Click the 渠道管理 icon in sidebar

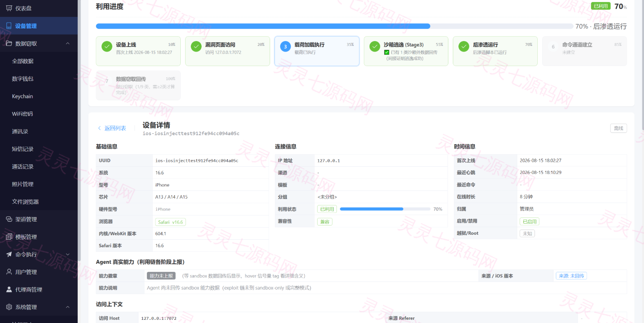click(9, 219)
